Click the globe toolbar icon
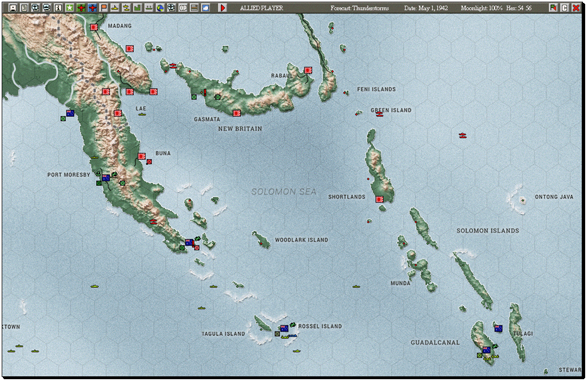The width and height of the screenshot is (588, 382). pos(160,7)
